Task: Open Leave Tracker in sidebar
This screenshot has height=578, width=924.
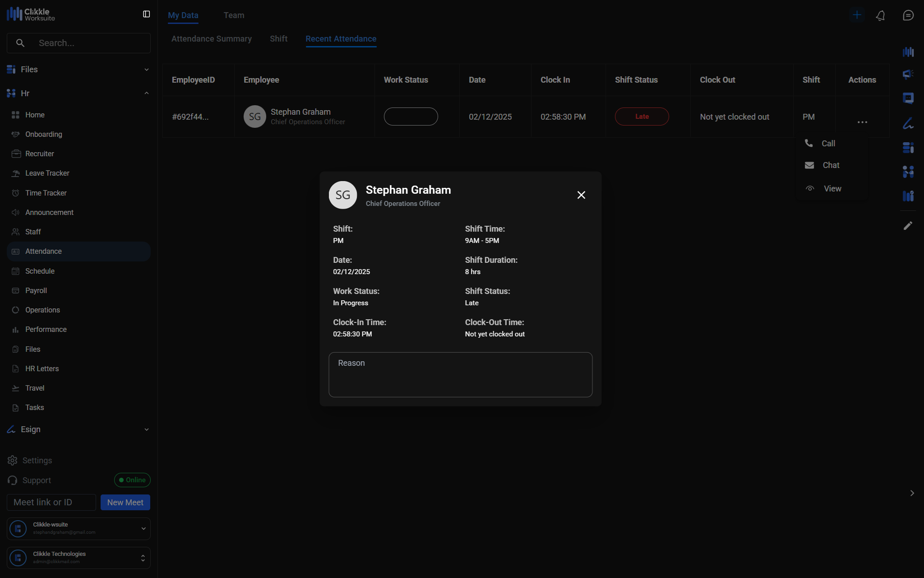Action: 47,173
